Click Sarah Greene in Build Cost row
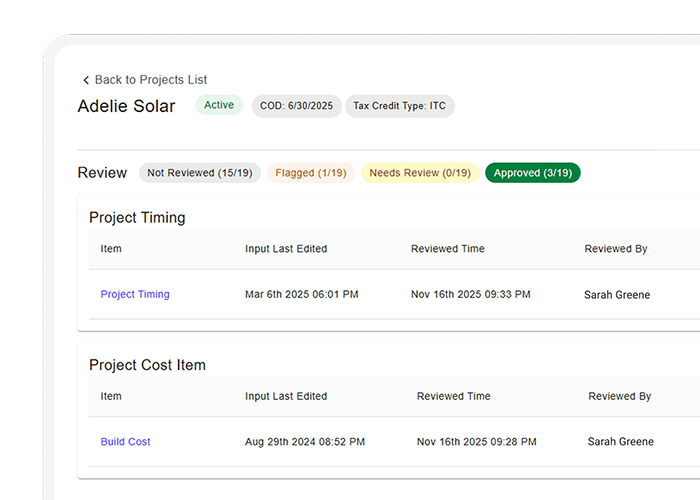The image size is (700, 500). click(x=621, y=442)
